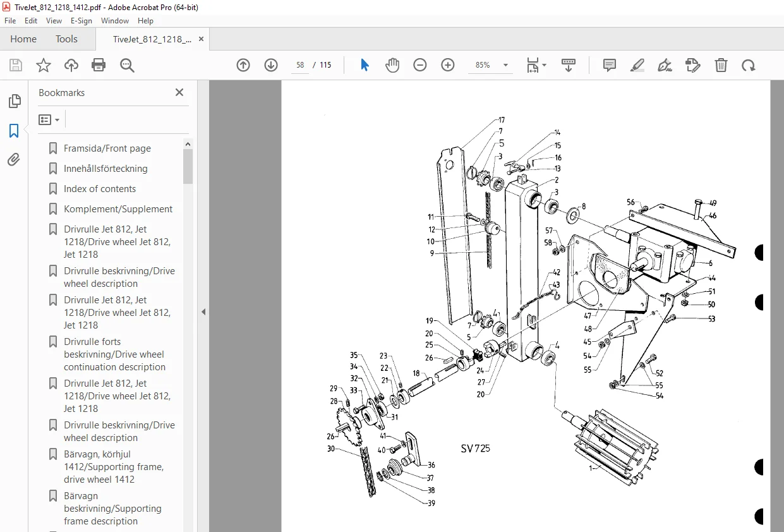The width and height of the screenshot is (784, 532).
Task: Click the rotate page icon
Action: coord(749,65)
